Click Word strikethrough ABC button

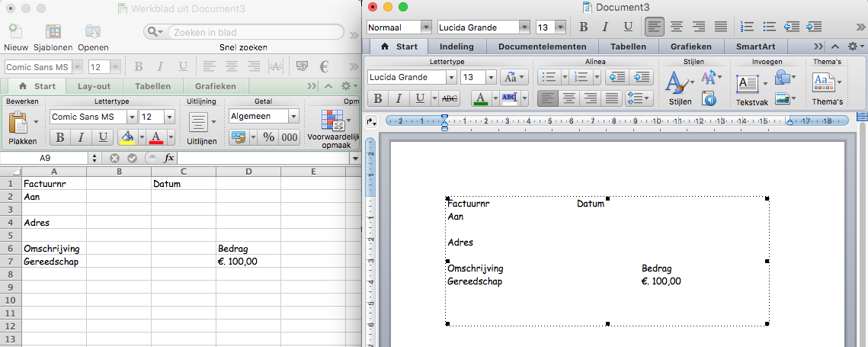450,98
